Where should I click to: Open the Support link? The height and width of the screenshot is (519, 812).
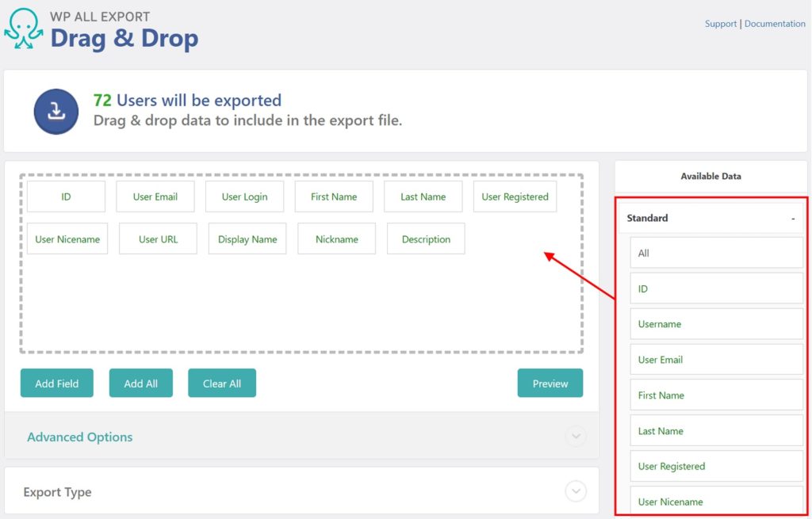[720, 23]
